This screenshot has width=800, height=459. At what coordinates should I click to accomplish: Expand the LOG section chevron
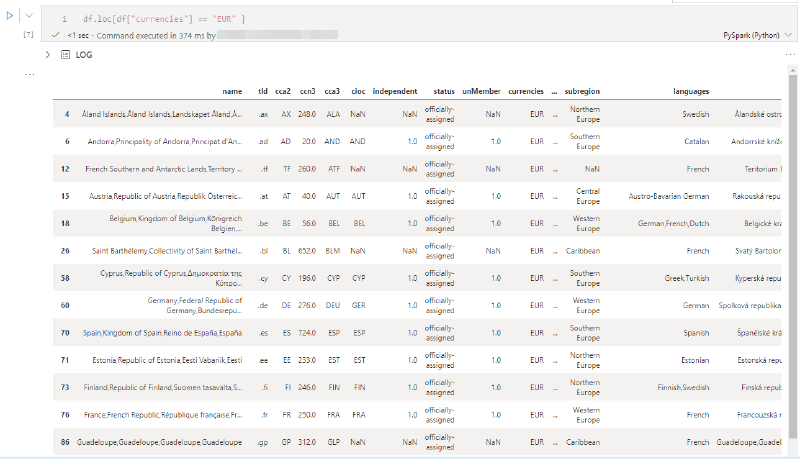pos(47,55)
